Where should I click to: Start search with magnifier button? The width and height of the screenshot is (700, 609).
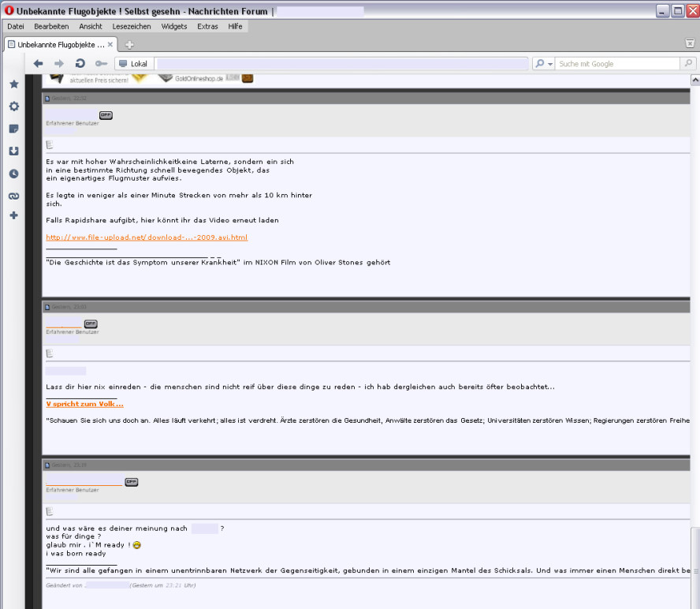click(x=688, y=63)
